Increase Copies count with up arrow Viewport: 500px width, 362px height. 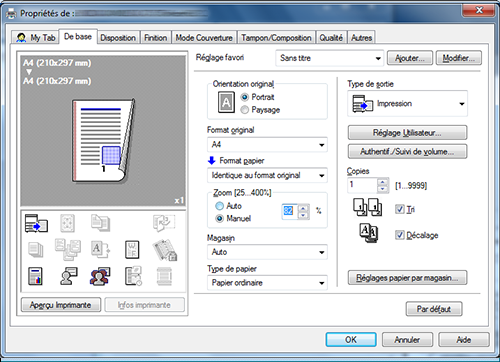(x=383, y=182)
